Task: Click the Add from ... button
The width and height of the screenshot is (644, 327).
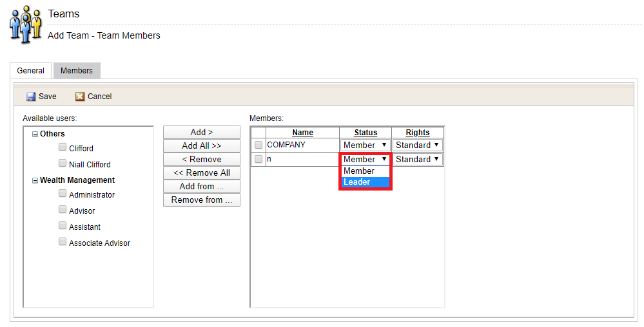Action: 202,187
